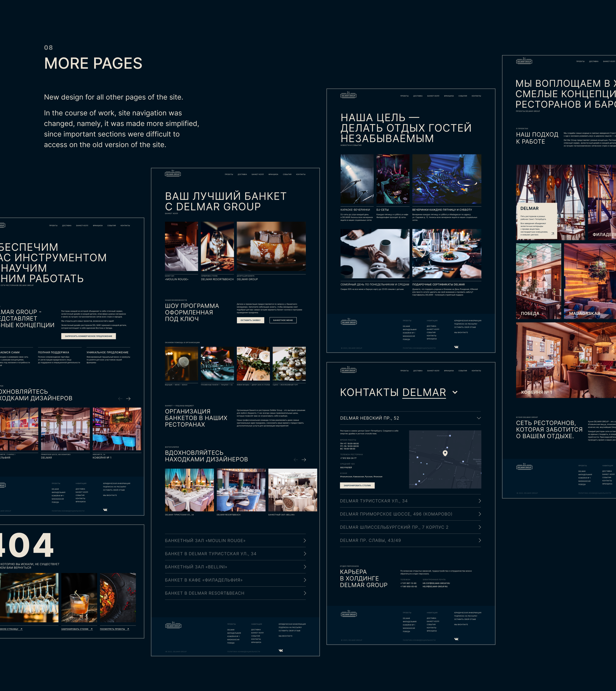
Task: Click the arrow icon on the DELMAR project card
Action: [x=552, y=234]
